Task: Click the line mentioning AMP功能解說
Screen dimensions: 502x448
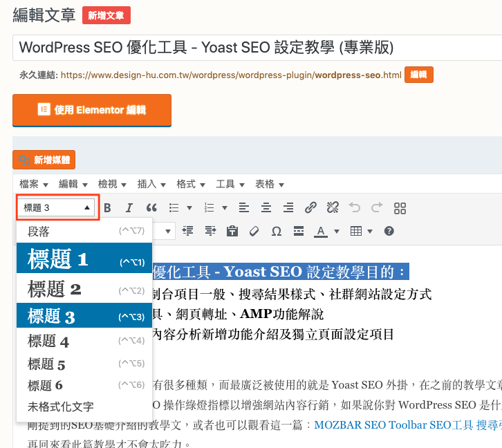Action: tap(238, 315)
